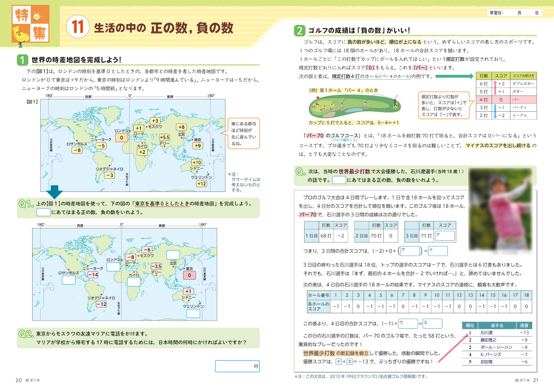Click the −5 label for ニューヨーク on upper map

click(x=101, y=146)
